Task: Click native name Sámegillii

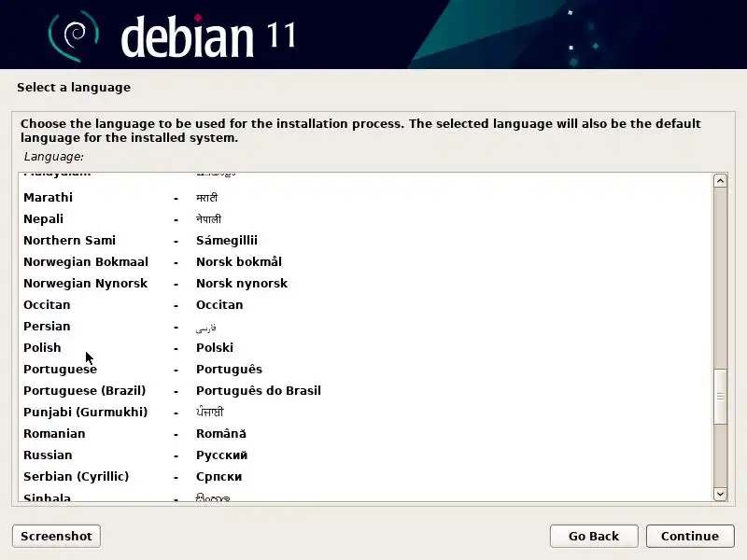Action: [x=227, y=241]
